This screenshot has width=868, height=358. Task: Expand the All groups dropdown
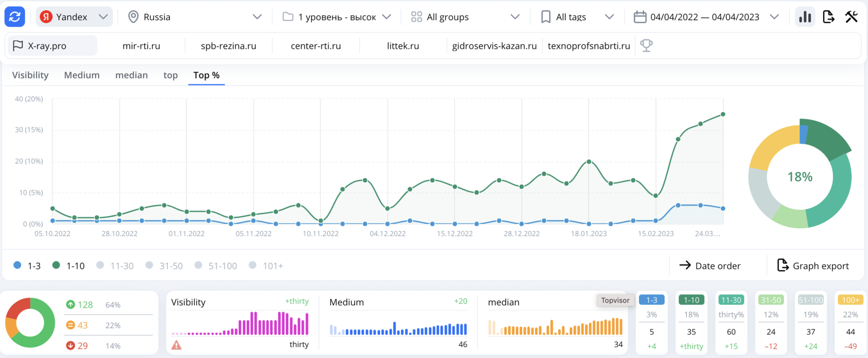click(465, 17)
